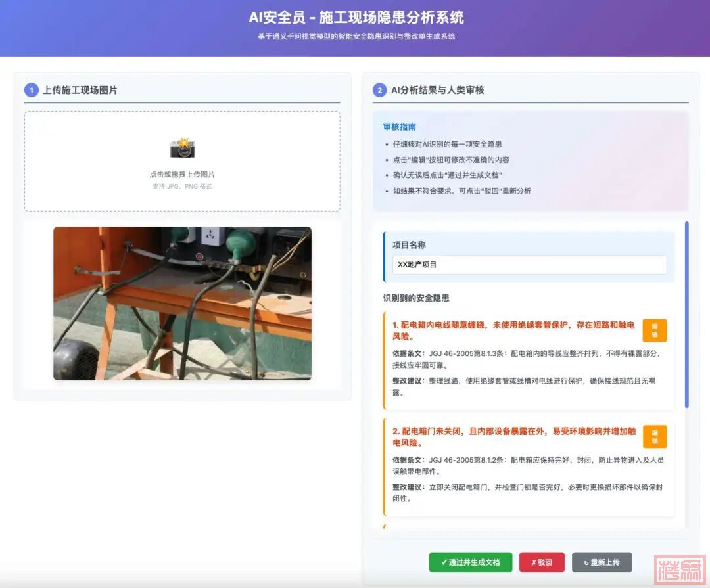710x588 pixels.
Task: Select the 审核指南 heading
Action: pyautogui.click(x=399, y=127)
